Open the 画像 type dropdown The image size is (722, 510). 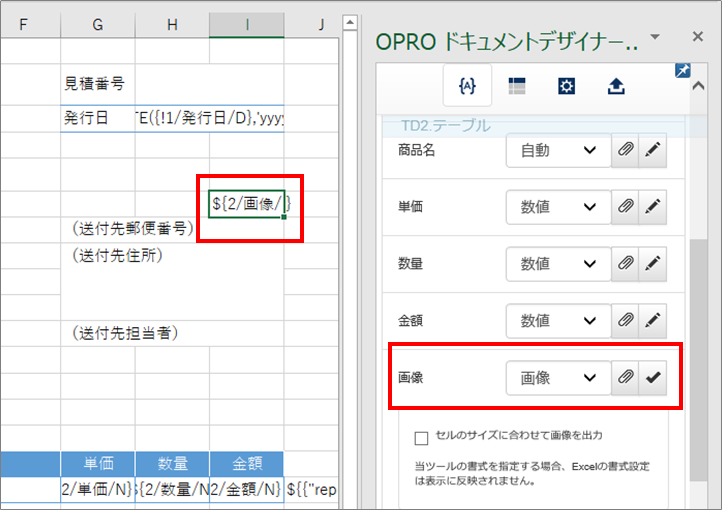click(558, 378)
